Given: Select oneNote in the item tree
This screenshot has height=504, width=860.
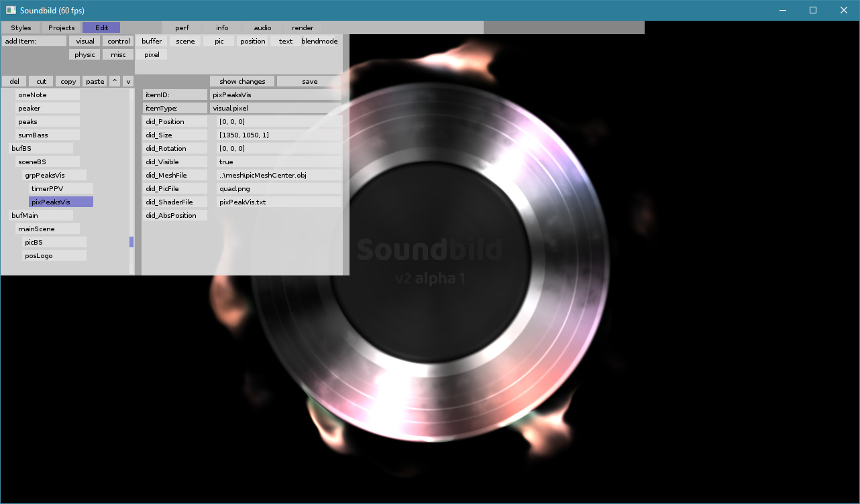Looking at the screenshot, I should pos(48,94).
